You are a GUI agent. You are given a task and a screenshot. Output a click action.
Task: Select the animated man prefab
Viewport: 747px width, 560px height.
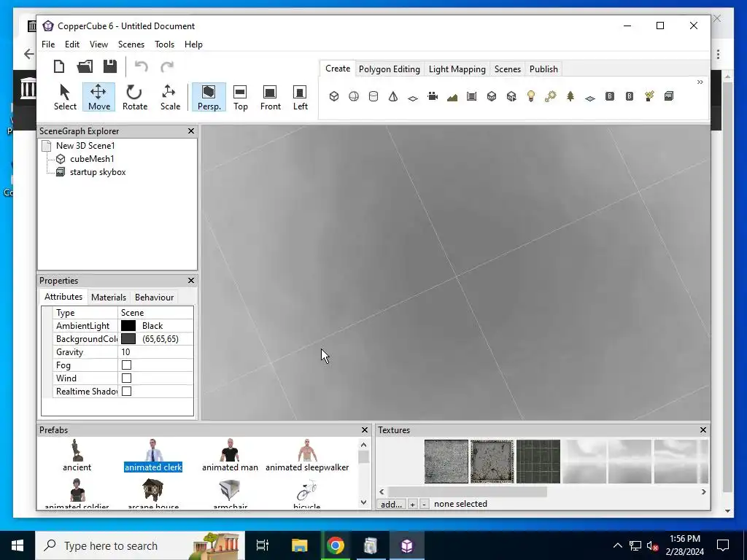(230, 455)
